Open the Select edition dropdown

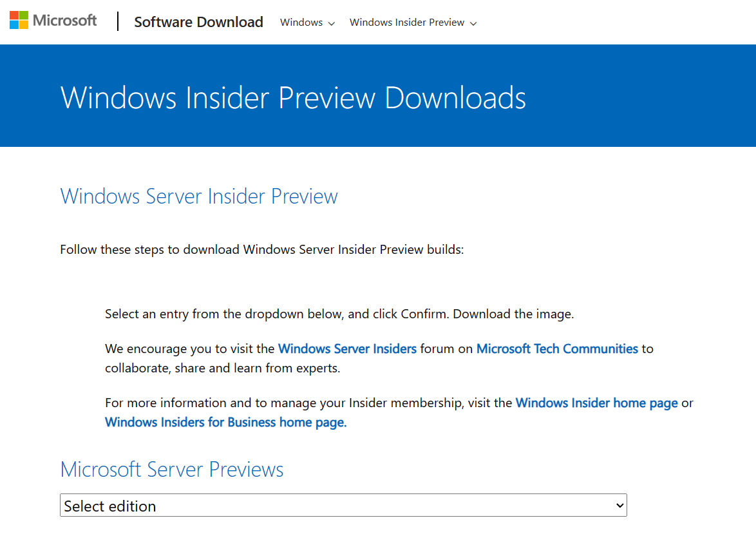pyautogui.click(x=343, y=505)
